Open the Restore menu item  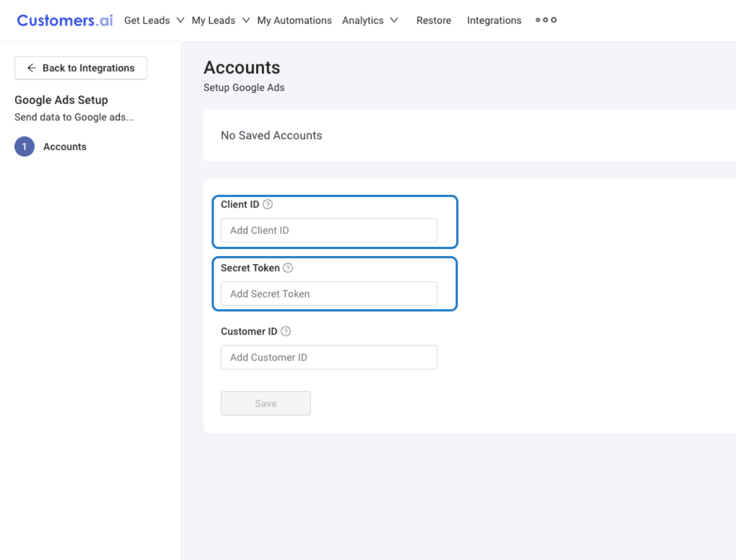(434, 20)
